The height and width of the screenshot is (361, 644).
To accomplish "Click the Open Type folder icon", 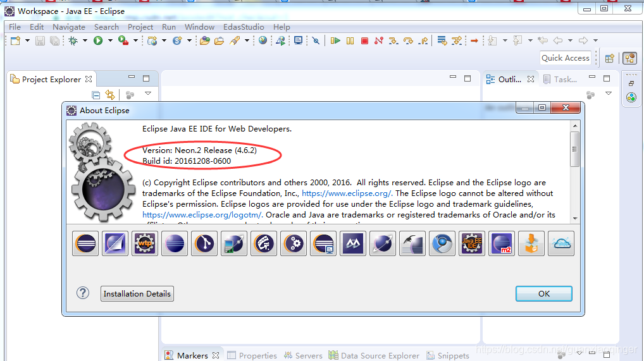I will tap(205, 40).
